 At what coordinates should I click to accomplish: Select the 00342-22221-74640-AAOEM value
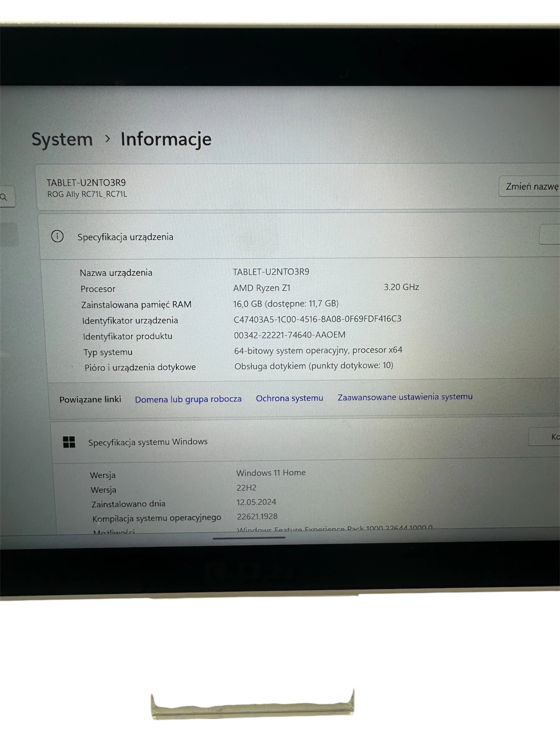tap(290, 335)
